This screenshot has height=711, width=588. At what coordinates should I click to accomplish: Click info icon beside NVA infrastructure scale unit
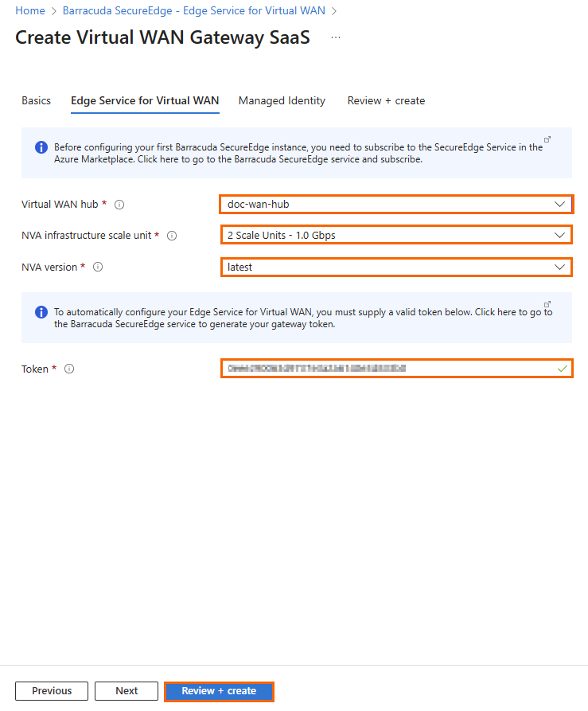click(x=172, y=236)
